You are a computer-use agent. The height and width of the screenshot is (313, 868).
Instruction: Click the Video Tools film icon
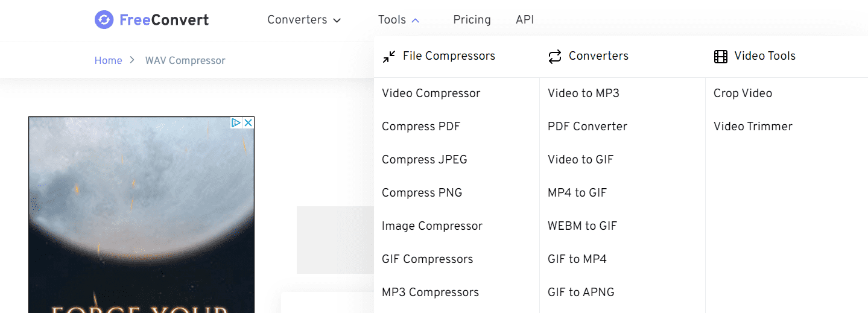[720, 57]
